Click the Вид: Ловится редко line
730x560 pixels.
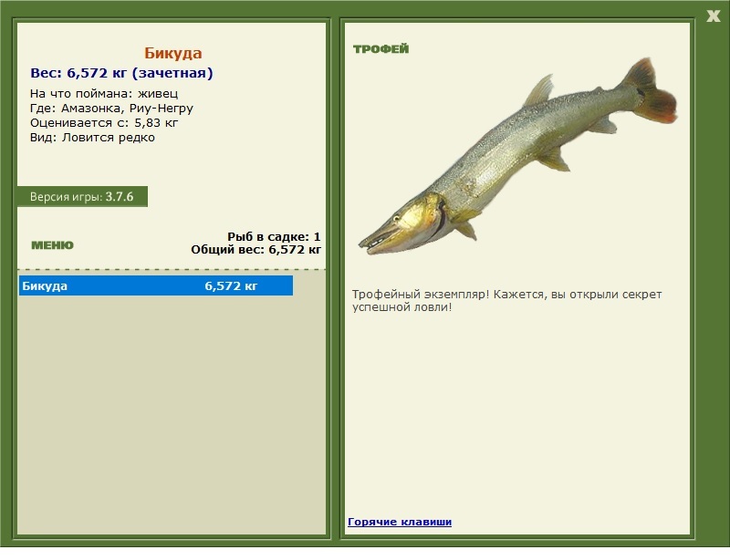point(93,138)
